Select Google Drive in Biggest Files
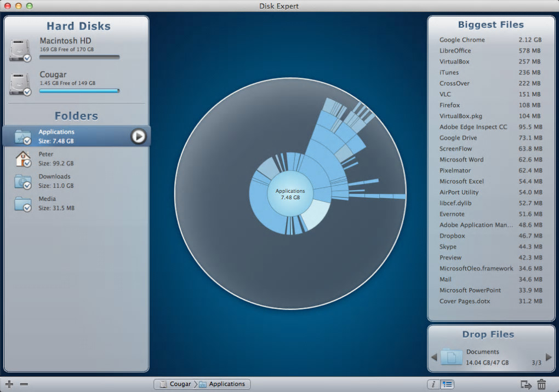Image resolution: width=559 pixels, height=392 pixels. pos(490,138)
